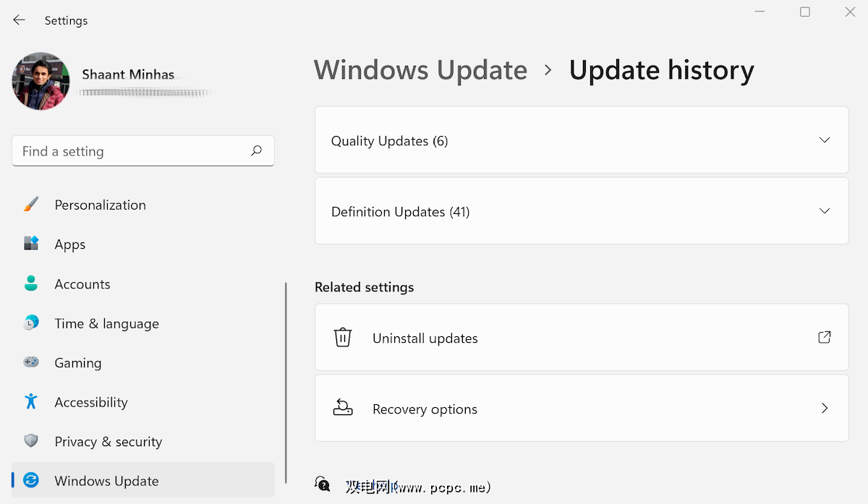Open Recovery options via the chevron
This screenshot has width=868, height=504.
(824, 408)
